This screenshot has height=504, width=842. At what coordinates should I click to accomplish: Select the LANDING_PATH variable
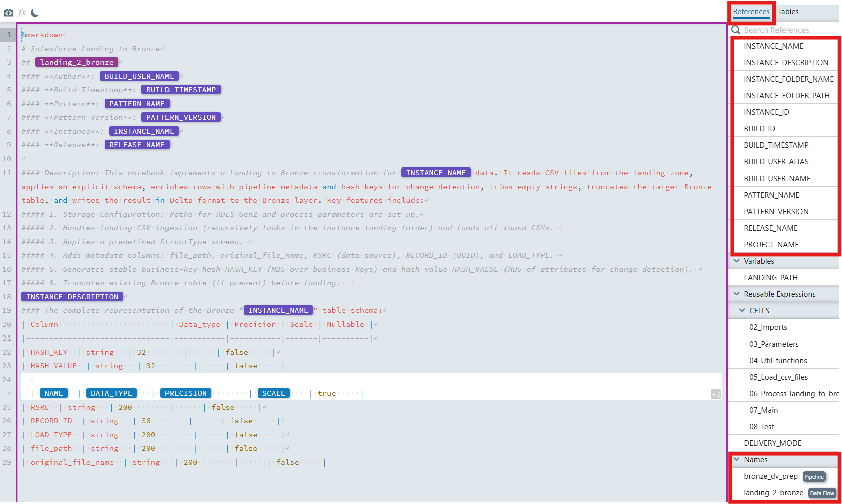770,278
